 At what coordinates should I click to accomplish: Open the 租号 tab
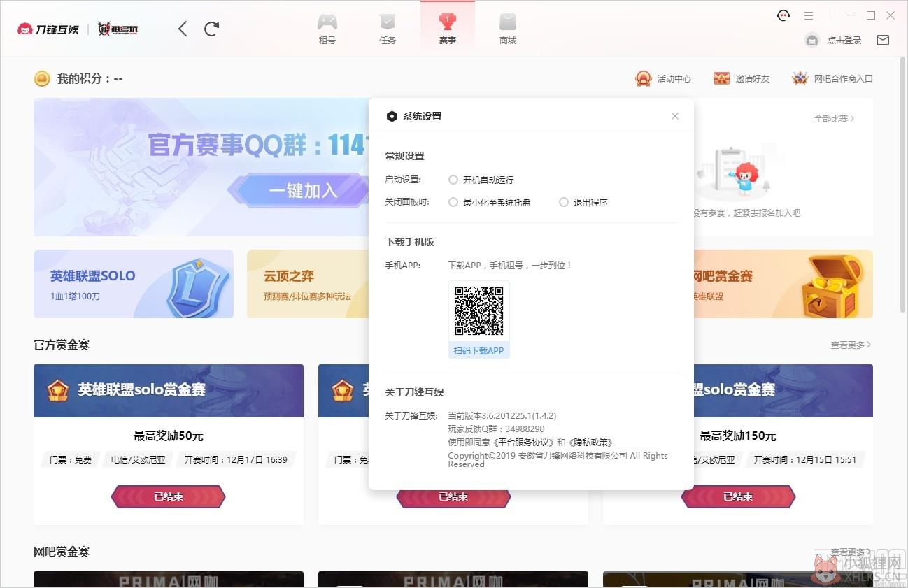click(327, 29)
